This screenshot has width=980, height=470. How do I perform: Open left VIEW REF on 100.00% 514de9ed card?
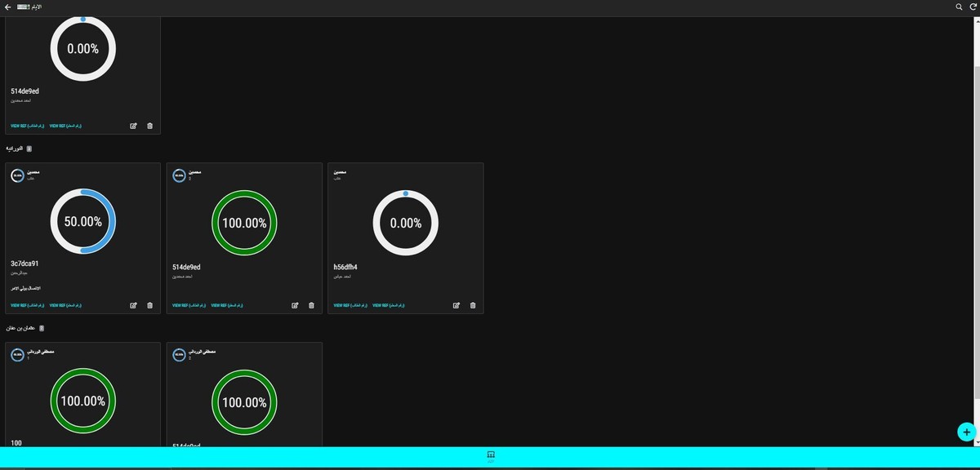189,305
